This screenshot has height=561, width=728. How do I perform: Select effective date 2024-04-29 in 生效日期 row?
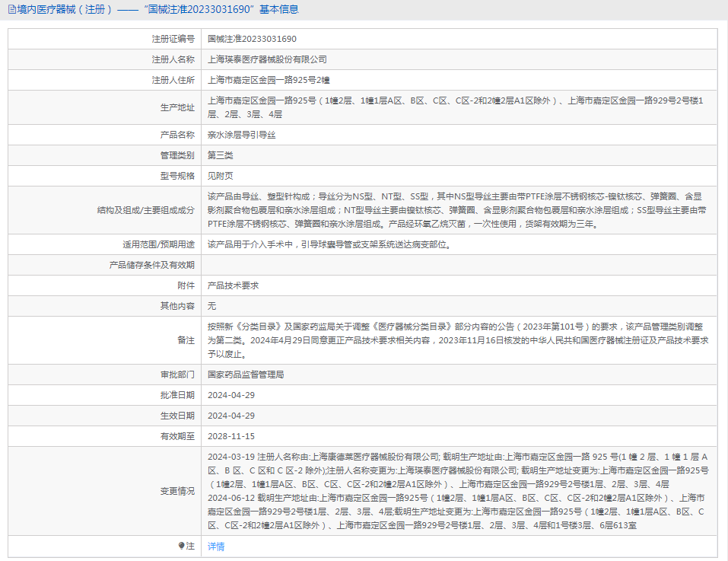(x=231, y=416)
